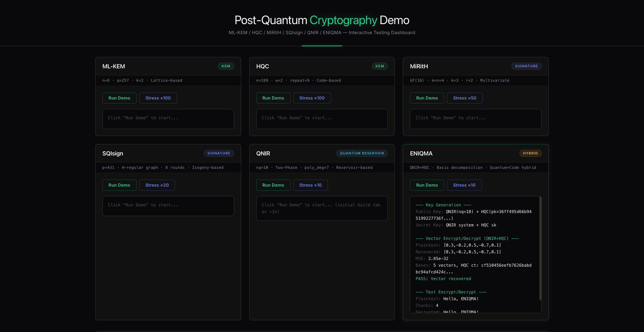Click the ENIQMA output scrollbar
This screenshot has width=644, height=332.
coord(540,249)
